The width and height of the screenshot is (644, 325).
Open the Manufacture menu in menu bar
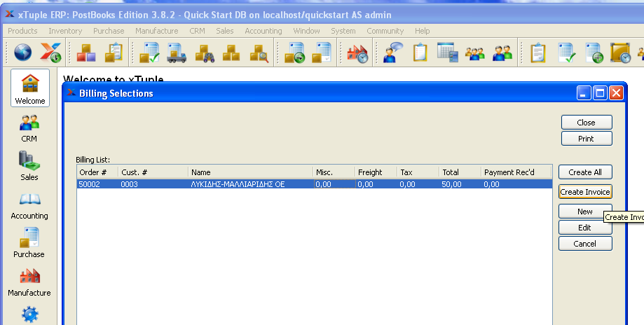click(x=157, y=31)
